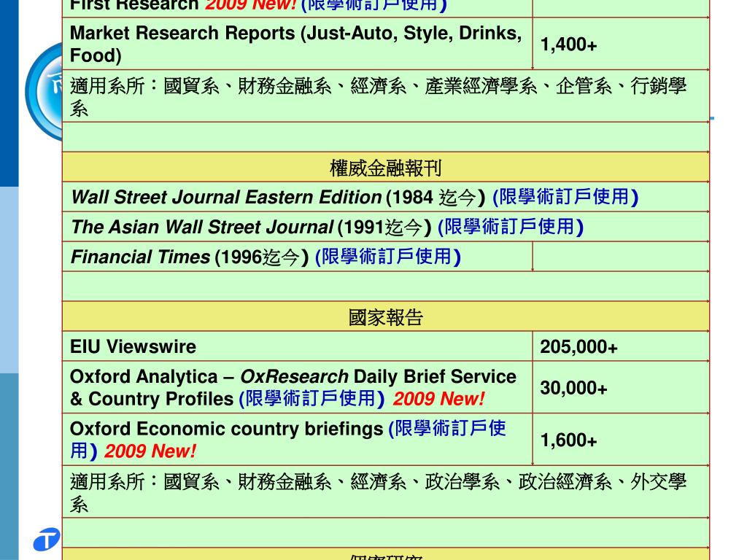Click 適用系所 row mentioning 外交學系
Screen dimensions: 747x560
[386, 492]
